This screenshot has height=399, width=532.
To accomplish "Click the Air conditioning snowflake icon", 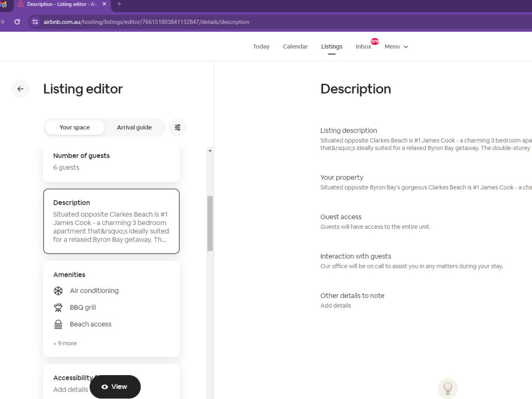I will 58,291.
